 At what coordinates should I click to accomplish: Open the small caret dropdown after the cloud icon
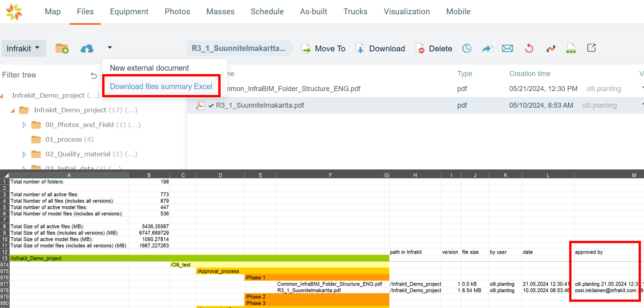point(110,48)
